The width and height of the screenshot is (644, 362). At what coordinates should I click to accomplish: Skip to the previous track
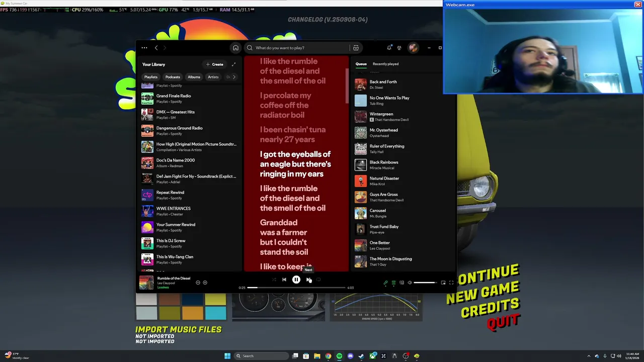click(284, 280)
